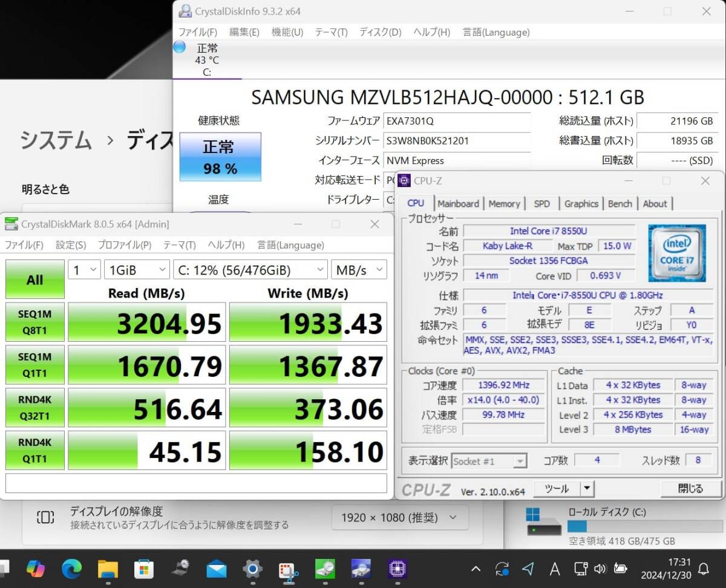
Task: Switch to the Bench tab in CPU-Z
Action: [x=620, y=204]
